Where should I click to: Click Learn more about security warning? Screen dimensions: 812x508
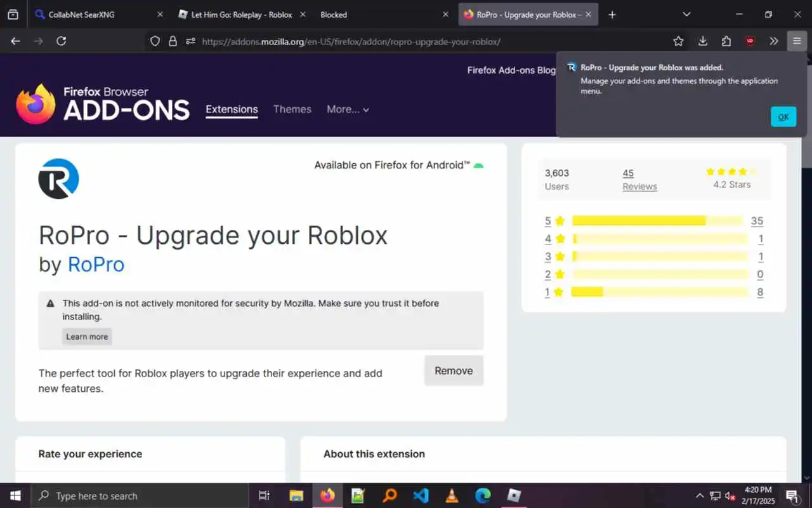(x=87, y=337)
